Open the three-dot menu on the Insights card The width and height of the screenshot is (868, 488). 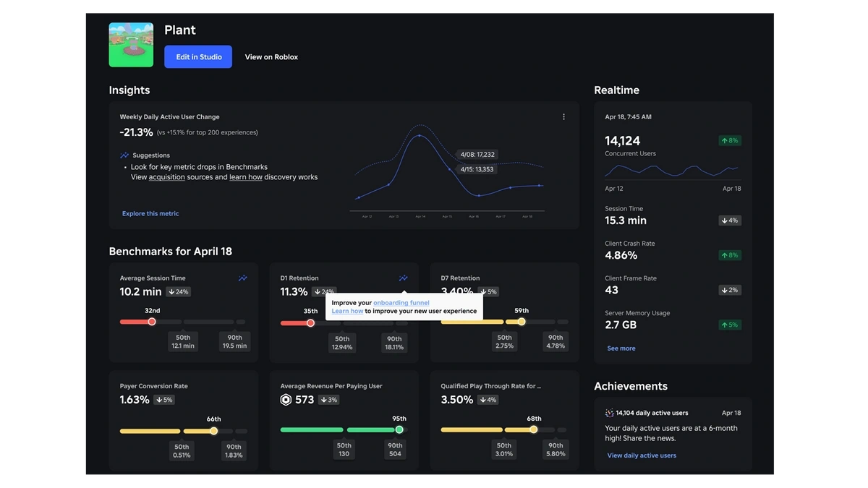pos(563,116)
